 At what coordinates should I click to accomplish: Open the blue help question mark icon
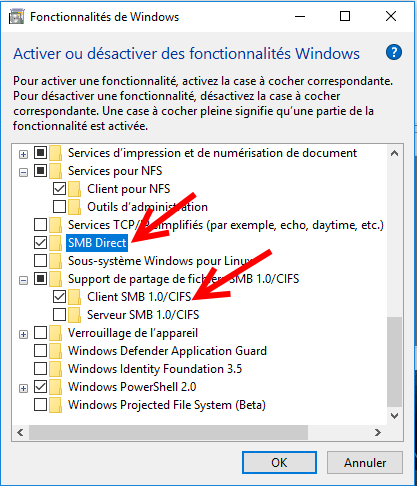pyautogui.click(x=394, y=52)
